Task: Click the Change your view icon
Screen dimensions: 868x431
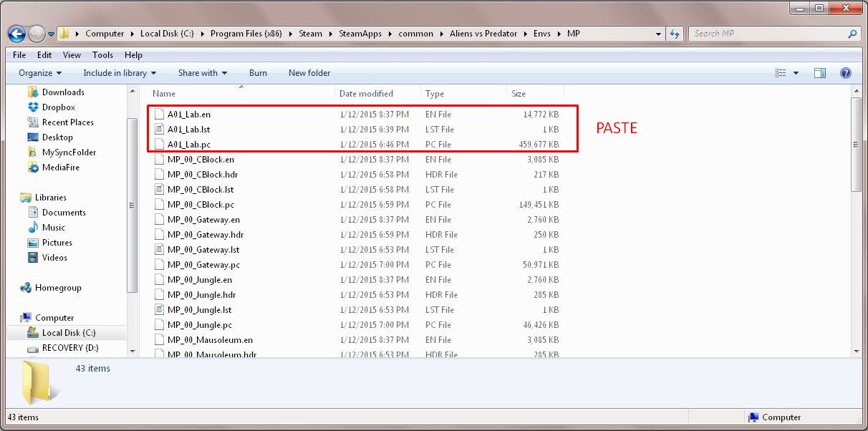Action: [781, 73]
